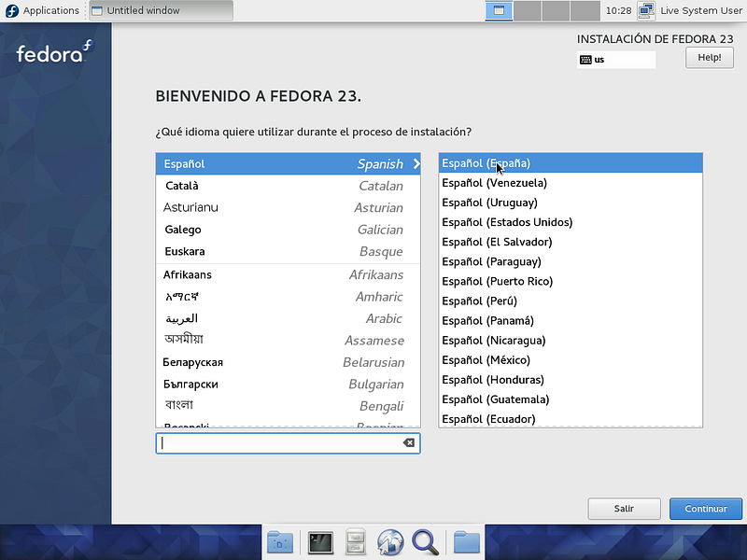
Task: Click the clock showing 10:28
Action: coord(618,10)
